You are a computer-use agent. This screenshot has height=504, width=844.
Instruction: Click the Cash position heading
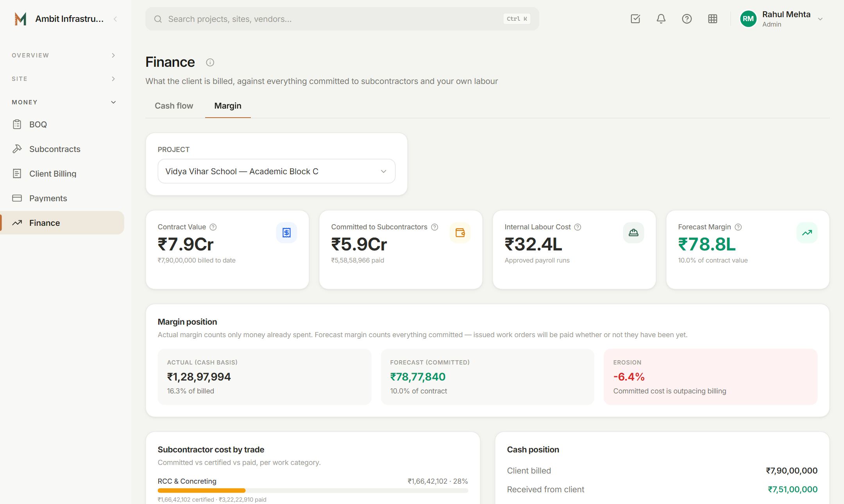click(x=533, y=450)
